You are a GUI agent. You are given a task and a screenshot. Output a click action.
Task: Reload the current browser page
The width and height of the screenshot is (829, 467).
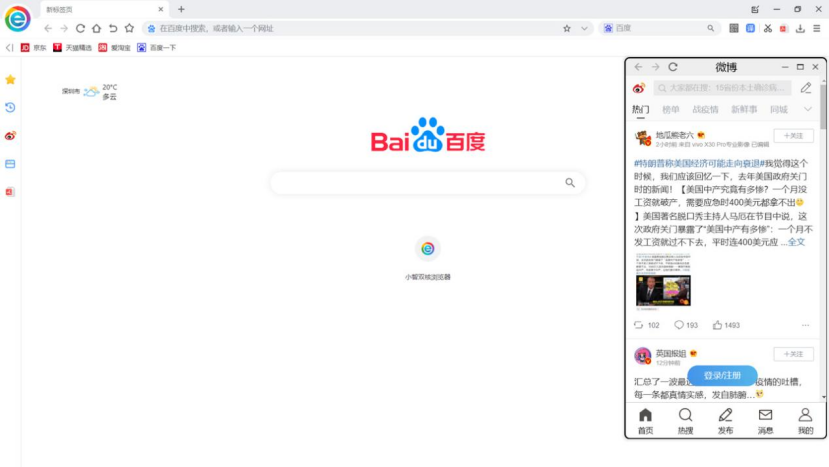(x=80, y=29)
